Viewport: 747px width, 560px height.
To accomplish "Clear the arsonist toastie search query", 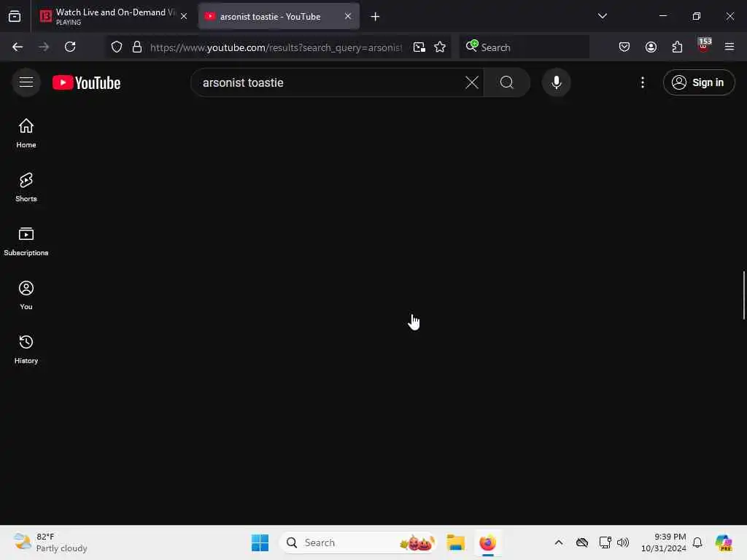I will click(472, 82).
